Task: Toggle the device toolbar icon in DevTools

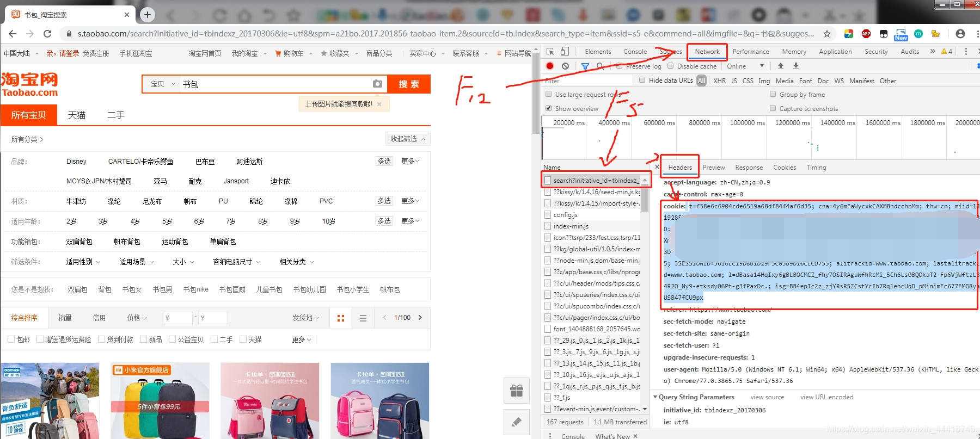Action: pyautogui.click(x=565, y=52)
